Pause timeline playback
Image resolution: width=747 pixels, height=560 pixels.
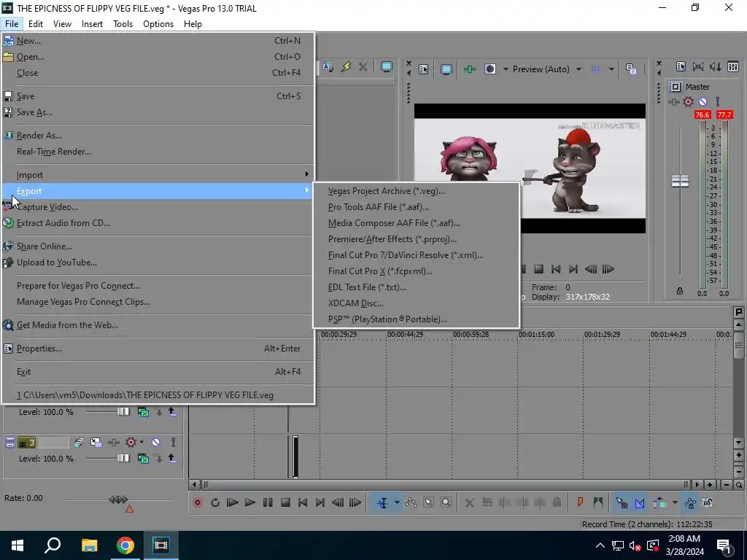pyautogui.click(x=268, y=502)
